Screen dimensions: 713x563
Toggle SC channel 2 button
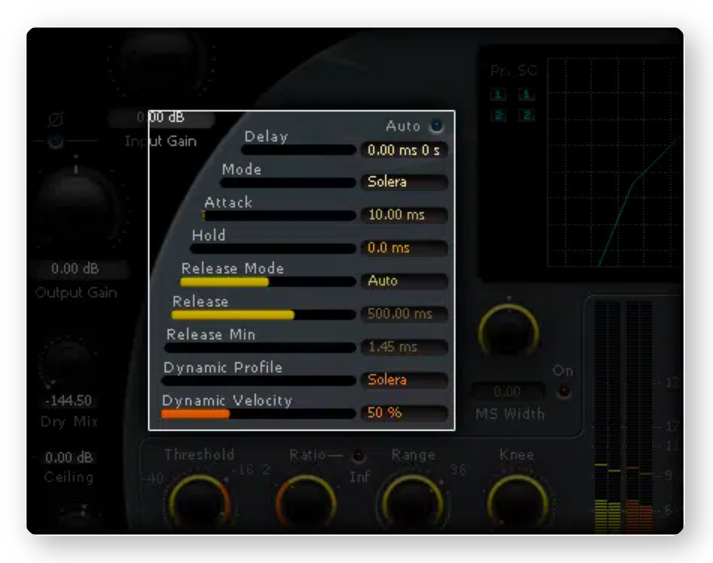pos(527,116)
